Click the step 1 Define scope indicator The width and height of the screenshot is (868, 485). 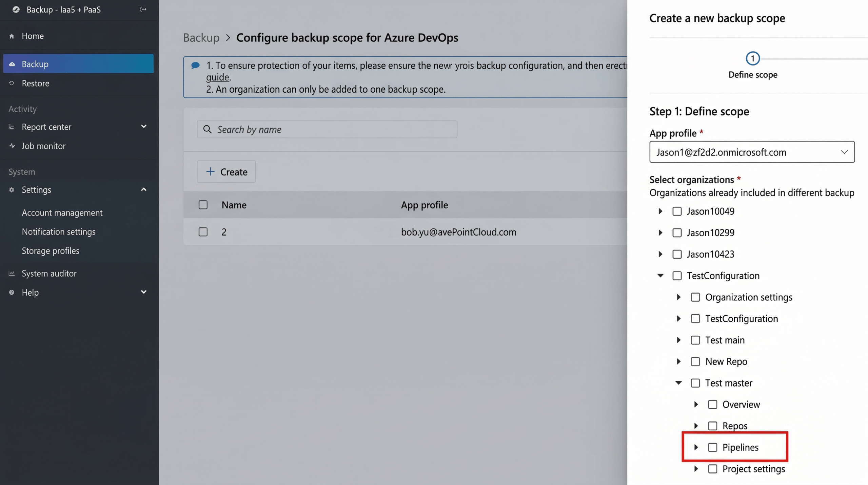[752, 59]
